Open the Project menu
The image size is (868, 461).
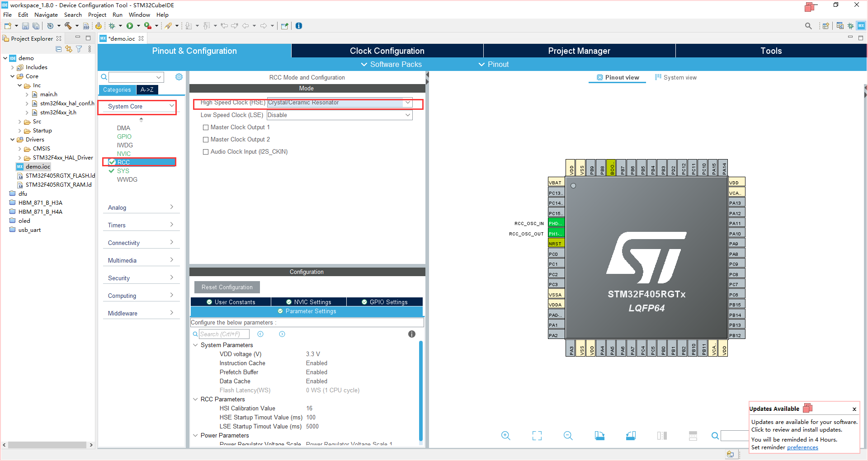[x=97, y=14]
